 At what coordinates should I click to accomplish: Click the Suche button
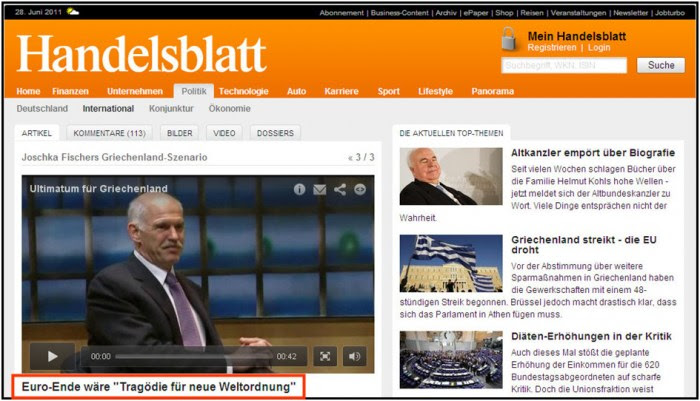coord(661,65)
